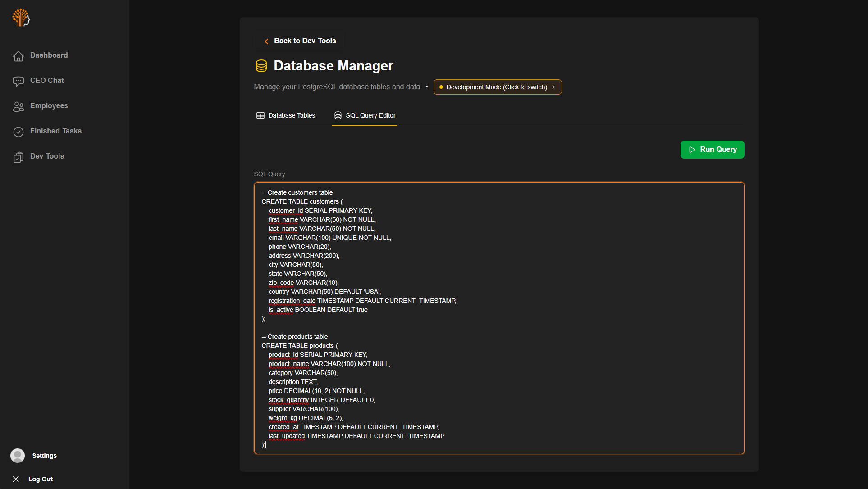
Task: Click the chevron on Development Mode pill
Action: [x=553, y=87]
